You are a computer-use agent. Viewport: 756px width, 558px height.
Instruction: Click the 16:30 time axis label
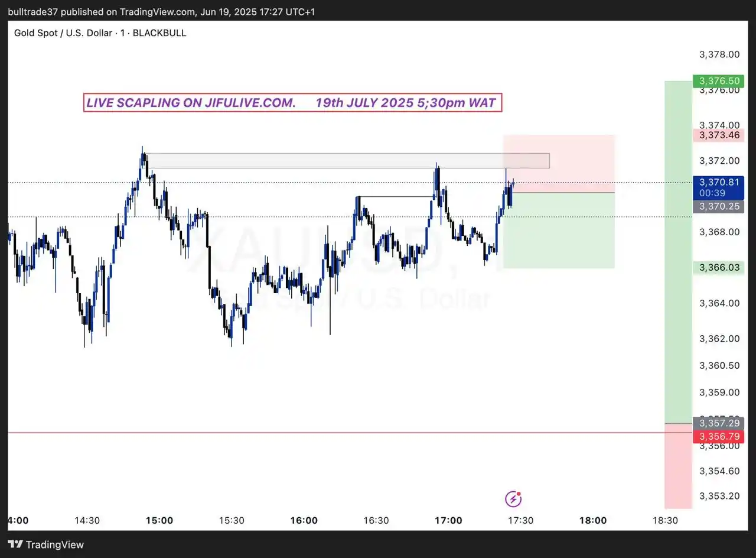[376, 521]
